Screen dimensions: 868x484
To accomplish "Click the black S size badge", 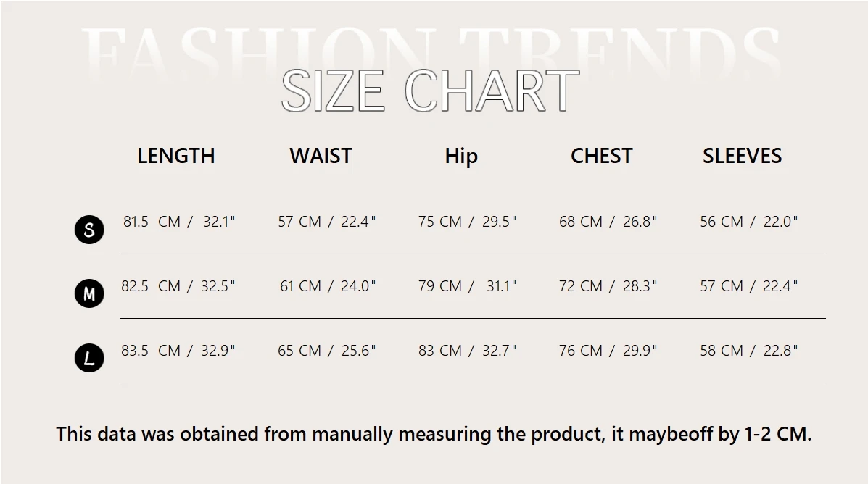I will click(x=89, y=230).
